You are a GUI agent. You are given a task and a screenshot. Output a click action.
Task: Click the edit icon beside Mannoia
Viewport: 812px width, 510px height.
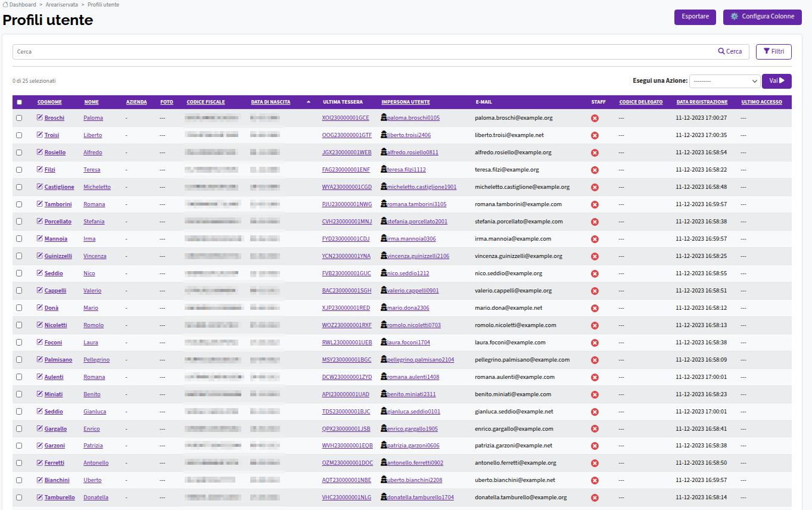[40, 239]
